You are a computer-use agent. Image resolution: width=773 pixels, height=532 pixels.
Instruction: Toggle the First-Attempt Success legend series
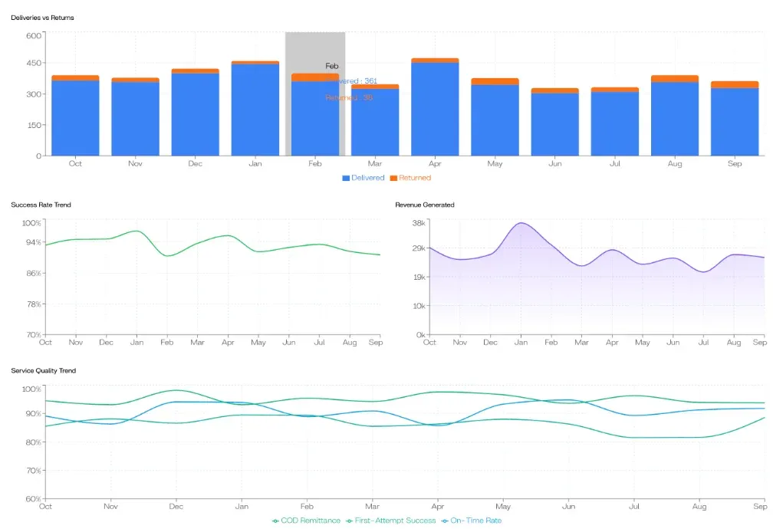click(391, 521)
